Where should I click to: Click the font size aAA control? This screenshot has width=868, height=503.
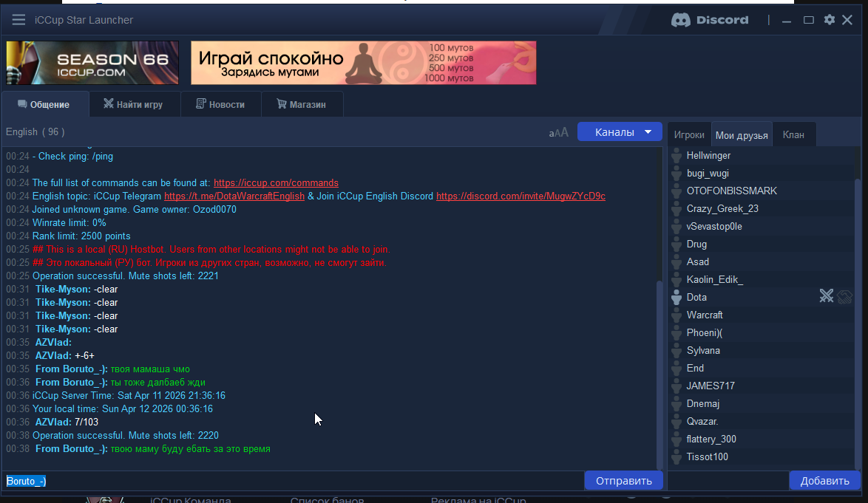[558, 133]
